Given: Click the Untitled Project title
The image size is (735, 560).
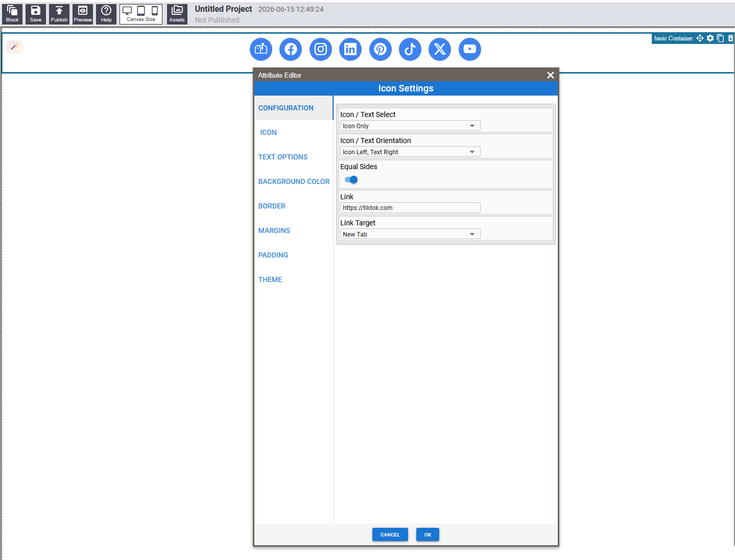Looking at the screenshot, I should [x=223, y=9].
